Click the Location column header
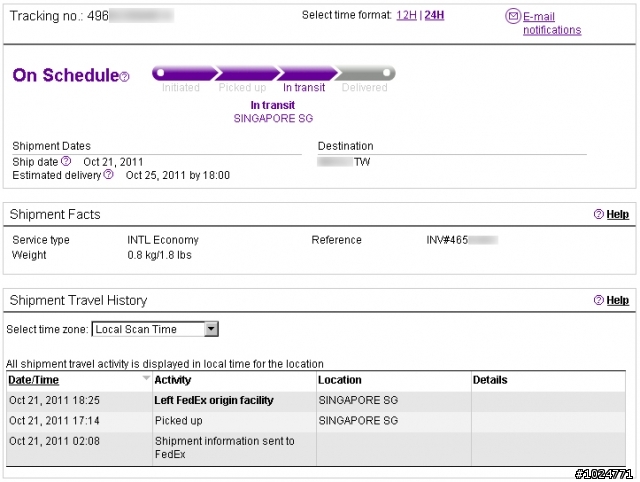 340,380
